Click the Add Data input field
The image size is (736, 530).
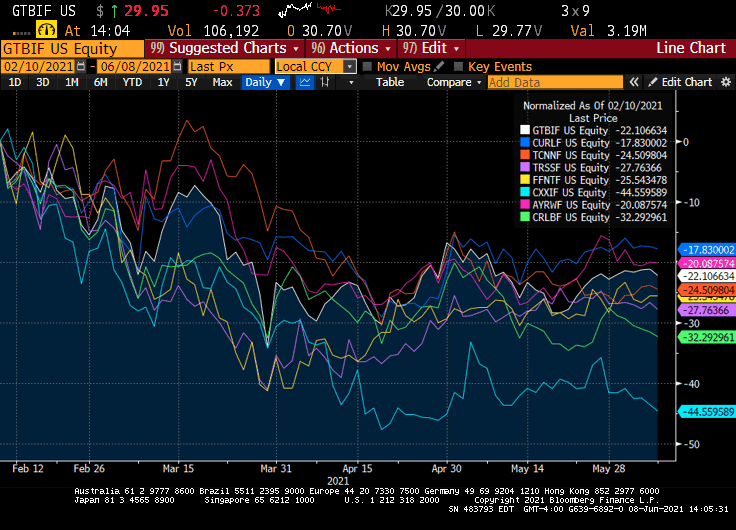click(x=555, y=82)
